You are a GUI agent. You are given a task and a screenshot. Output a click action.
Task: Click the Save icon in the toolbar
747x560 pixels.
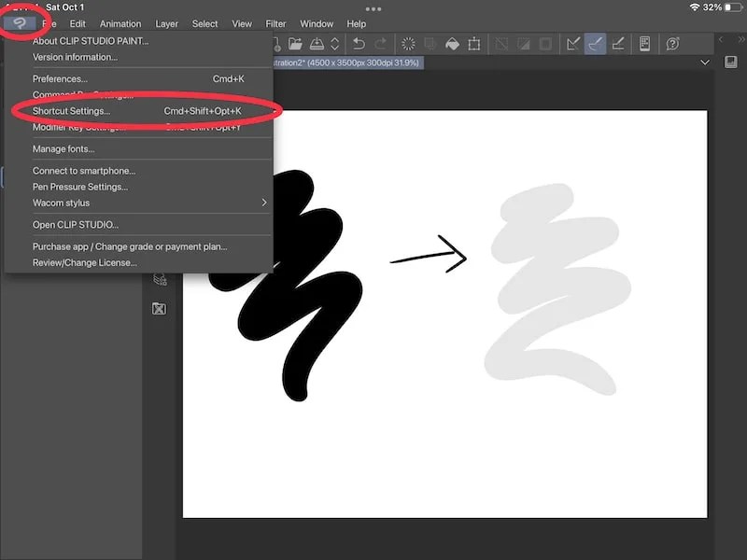point(317,44)
